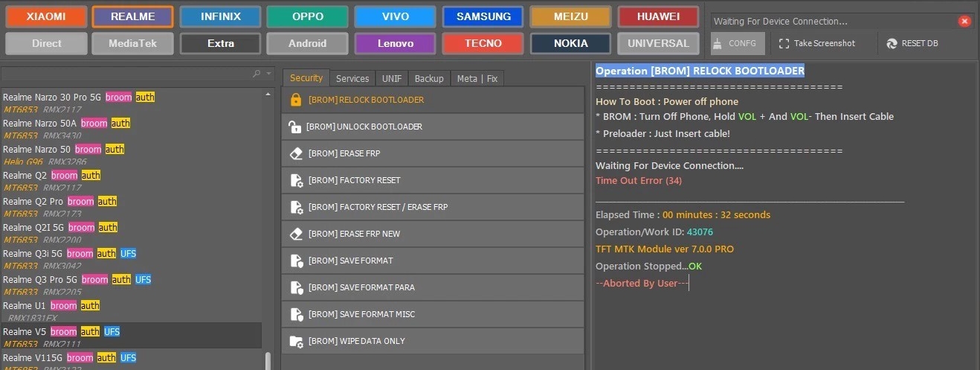Run [BROM] RELOCK BOOTLOADER operation

click(x=433, y=100)
